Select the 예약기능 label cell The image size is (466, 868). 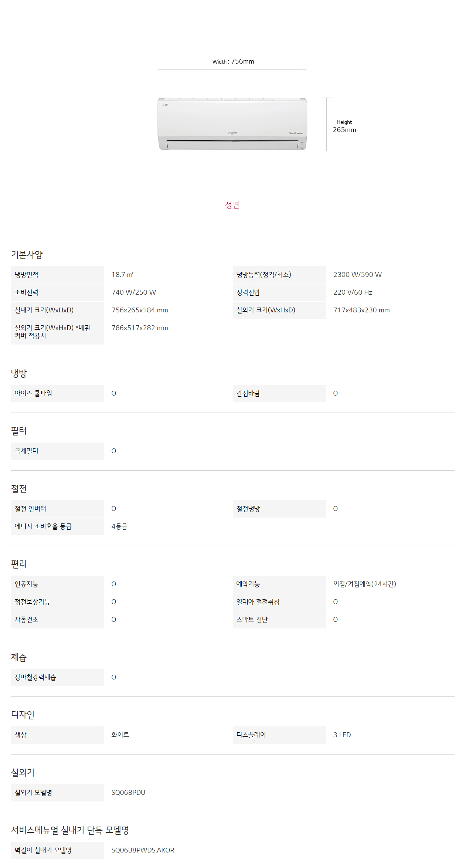pos(279,584)
